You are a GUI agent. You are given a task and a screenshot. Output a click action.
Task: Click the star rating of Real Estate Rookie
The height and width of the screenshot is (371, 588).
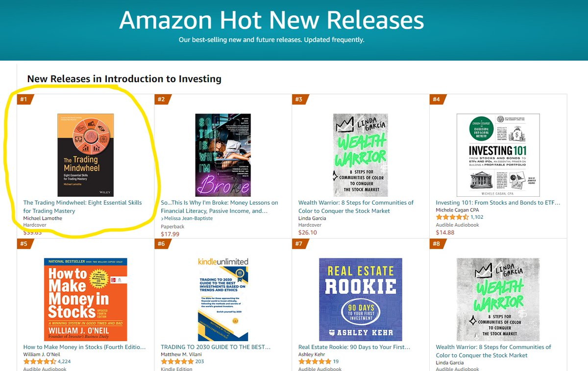(314, 362)
